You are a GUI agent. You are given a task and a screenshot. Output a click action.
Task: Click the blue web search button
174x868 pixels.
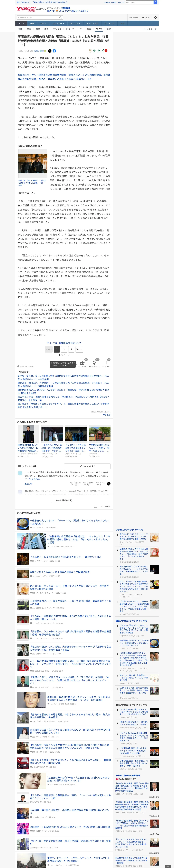(155, 2)
